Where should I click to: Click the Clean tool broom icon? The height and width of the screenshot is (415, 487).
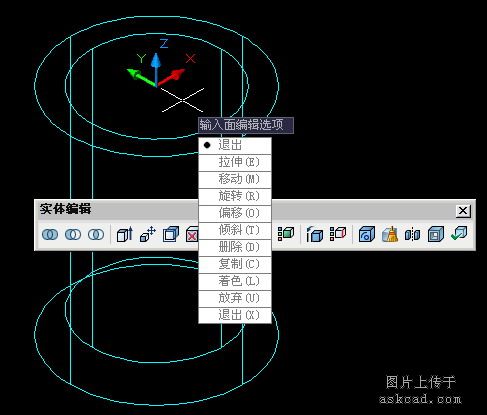[x=390, y=234]
